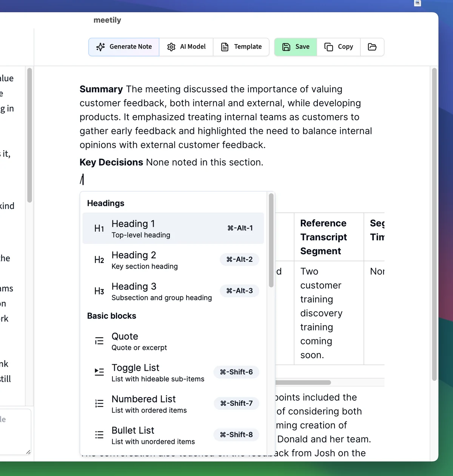Add a Toggle List block
The image size is (453, 476).
[173, 372]
